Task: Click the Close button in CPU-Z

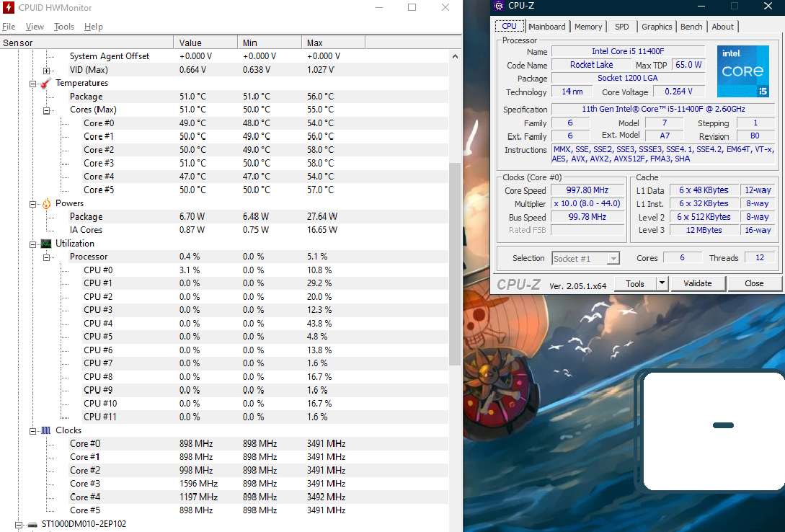Action: [754, 283]
